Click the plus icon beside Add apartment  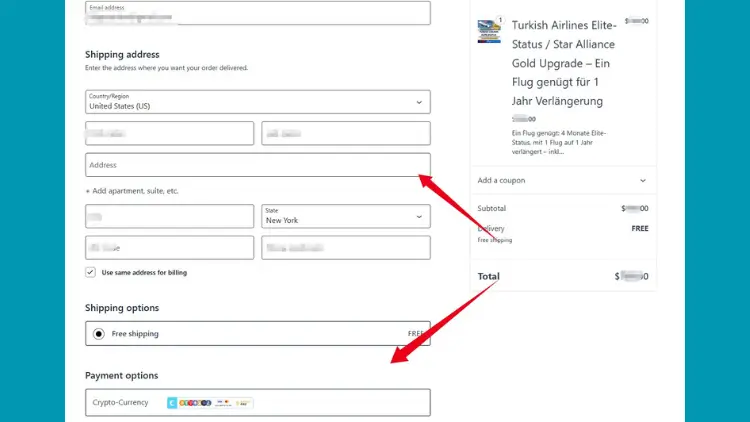click(88, 191)
